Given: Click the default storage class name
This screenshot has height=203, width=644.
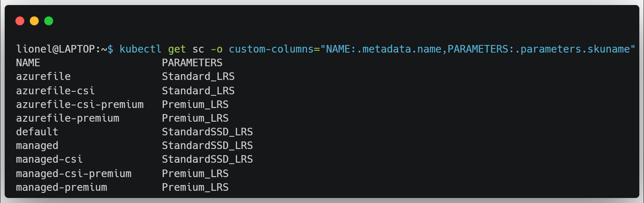Looking at the screenshot, I should tap(37, 132).
